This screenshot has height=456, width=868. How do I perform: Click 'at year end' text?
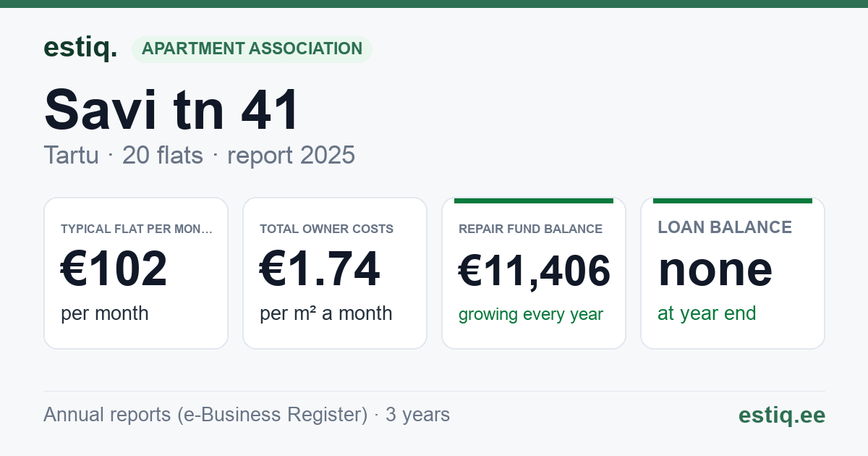tap(707, 313)
